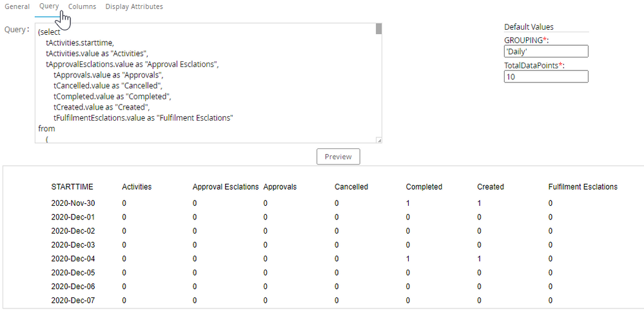
Task: Click the Preview button
Action: (338, 157)
